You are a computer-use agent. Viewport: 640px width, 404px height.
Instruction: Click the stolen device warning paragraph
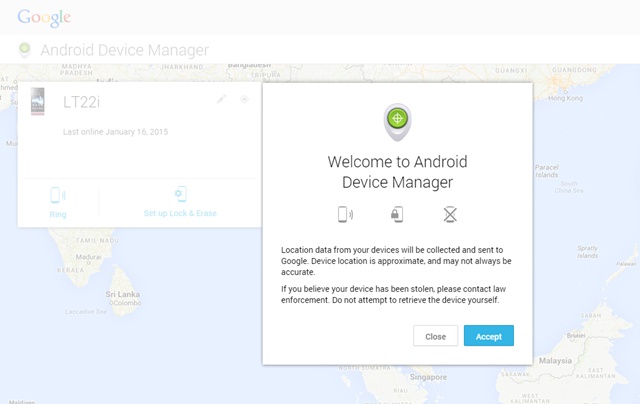(x=393, y=294)
